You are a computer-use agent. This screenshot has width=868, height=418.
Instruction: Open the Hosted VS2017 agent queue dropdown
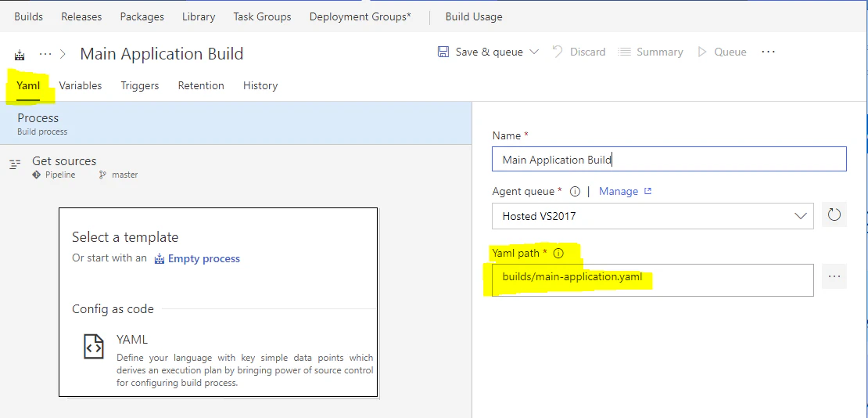point(652,215)
